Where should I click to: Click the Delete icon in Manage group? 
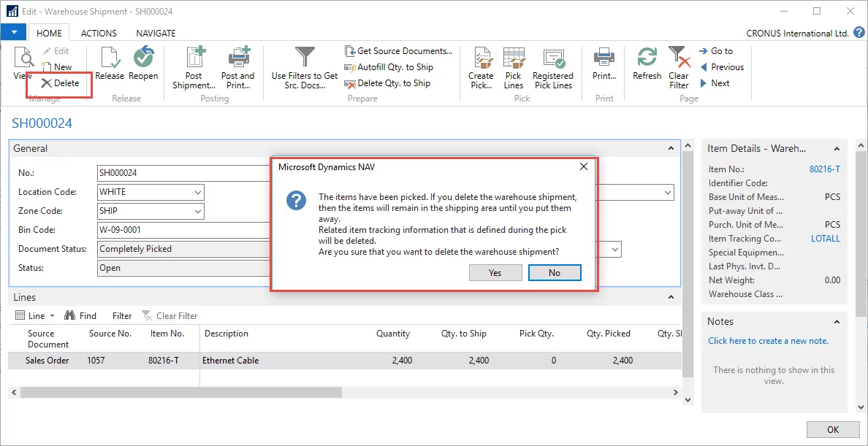(x=47, y=83)
